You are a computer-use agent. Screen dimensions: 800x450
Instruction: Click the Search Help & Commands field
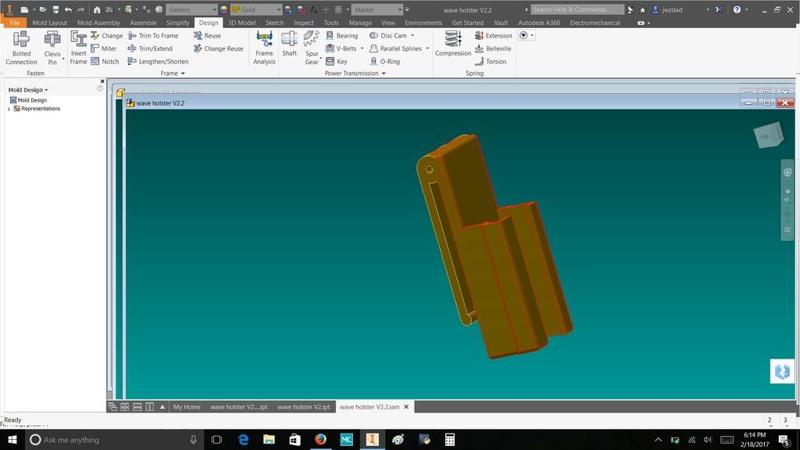coord(577,10)
